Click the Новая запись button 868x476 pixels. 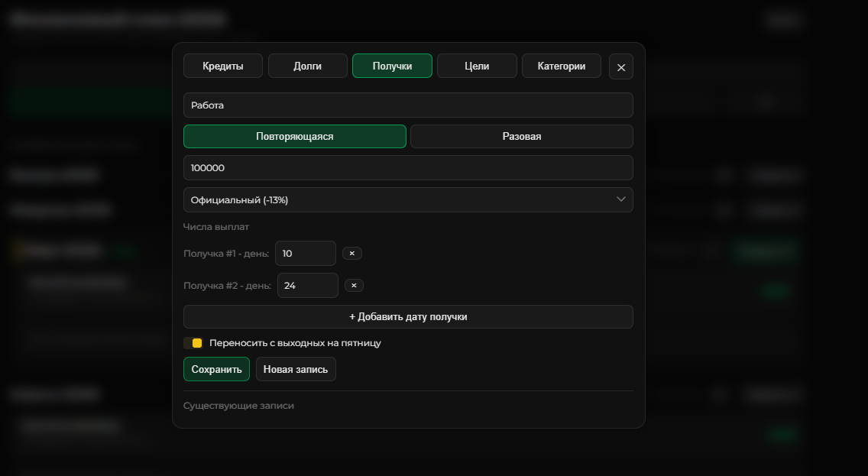(296, 370)
